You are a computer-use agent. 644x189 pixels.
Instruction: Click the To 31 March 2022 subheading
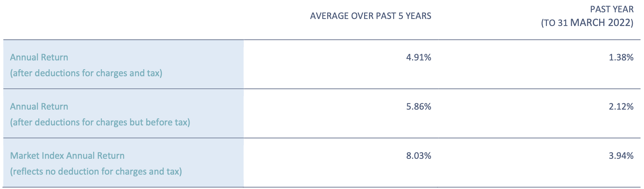click(588, 23)
